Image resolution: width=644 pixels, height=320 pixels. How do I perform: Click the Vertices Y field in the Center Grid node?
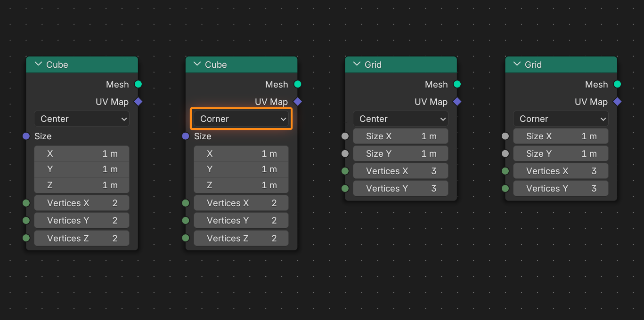tap(400, 189)
